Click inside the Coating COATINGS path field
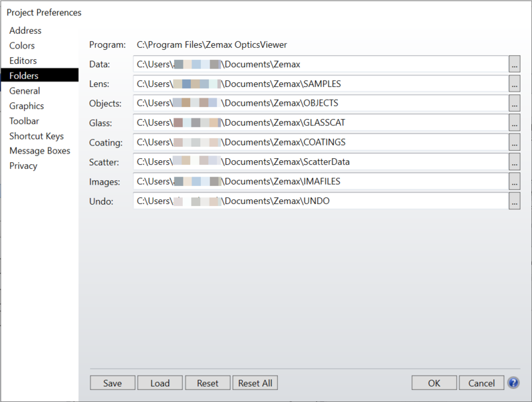Viewport: 532px width, 402px height. [x=321, y=142]
